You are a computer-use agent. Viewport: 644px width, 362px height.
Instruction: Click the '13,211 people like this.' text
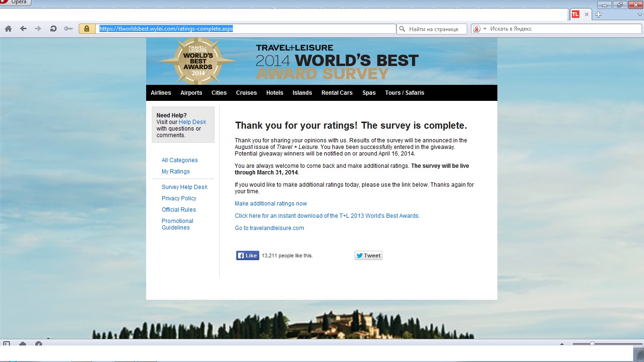coord(287,255)
